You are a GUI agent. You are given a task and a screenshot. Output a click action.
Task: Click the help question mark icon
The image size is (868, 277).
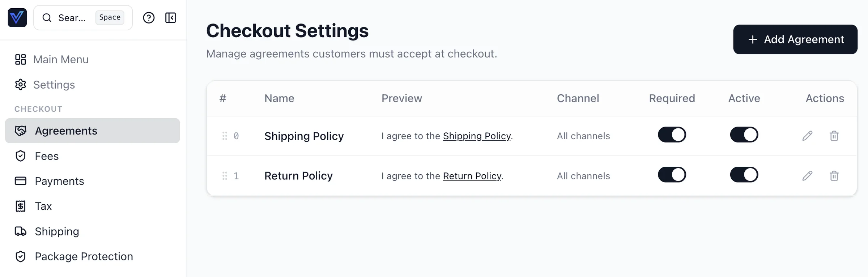click(149, 17)
